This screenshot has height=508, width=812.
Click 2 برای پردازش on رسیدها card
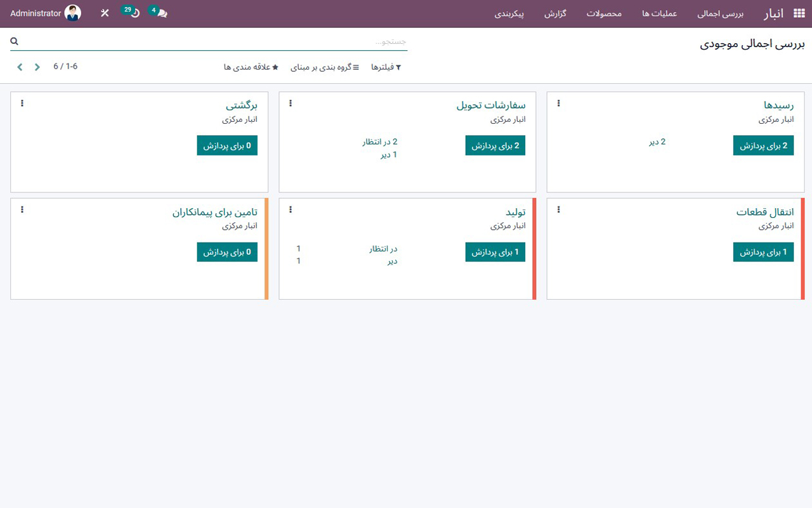[x=763, y=145]
